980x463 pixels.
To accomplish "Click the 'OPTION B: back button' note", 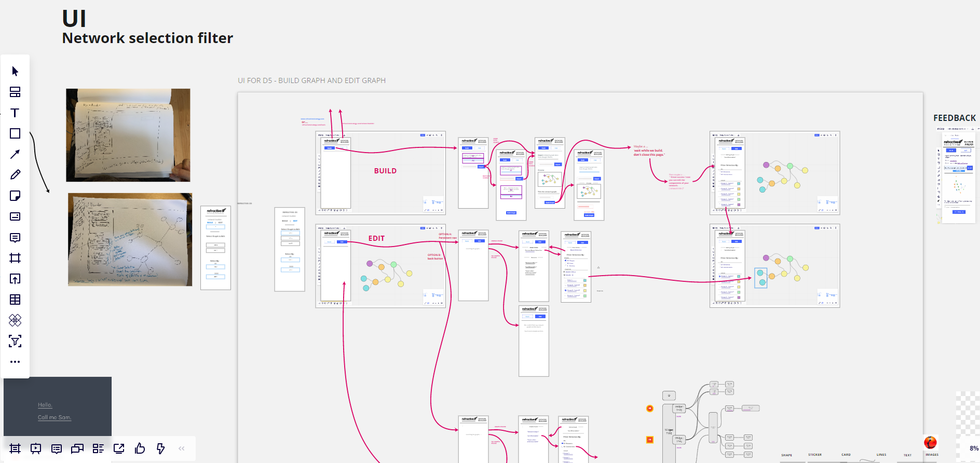I will [435, 256].
